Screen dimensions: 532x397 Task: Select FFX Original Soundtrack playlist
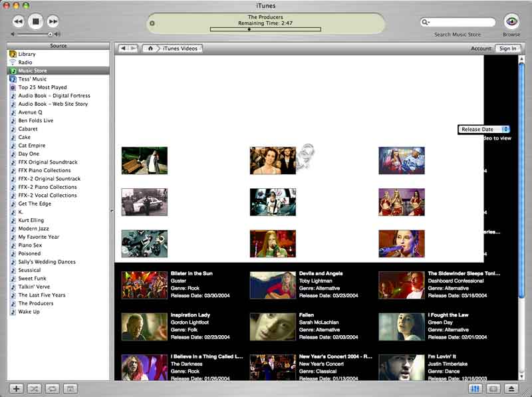(59, 162)
